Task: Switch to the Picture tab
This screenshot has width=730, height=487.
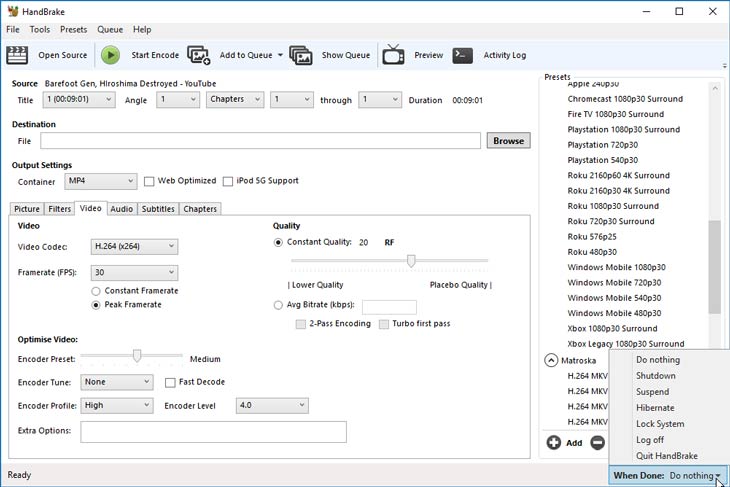Action: 27,209
